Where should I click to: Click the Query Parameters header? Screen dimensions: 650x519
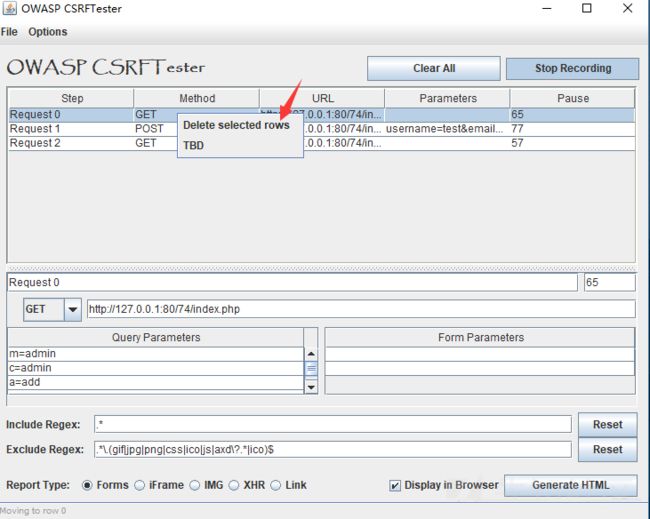click(156, 337)
